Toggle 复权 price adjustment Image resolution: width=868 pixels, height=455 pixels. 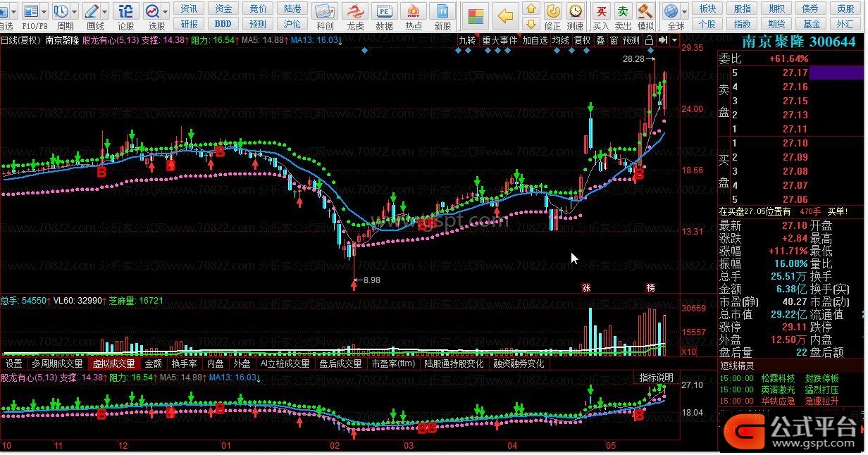coord(582,40)
